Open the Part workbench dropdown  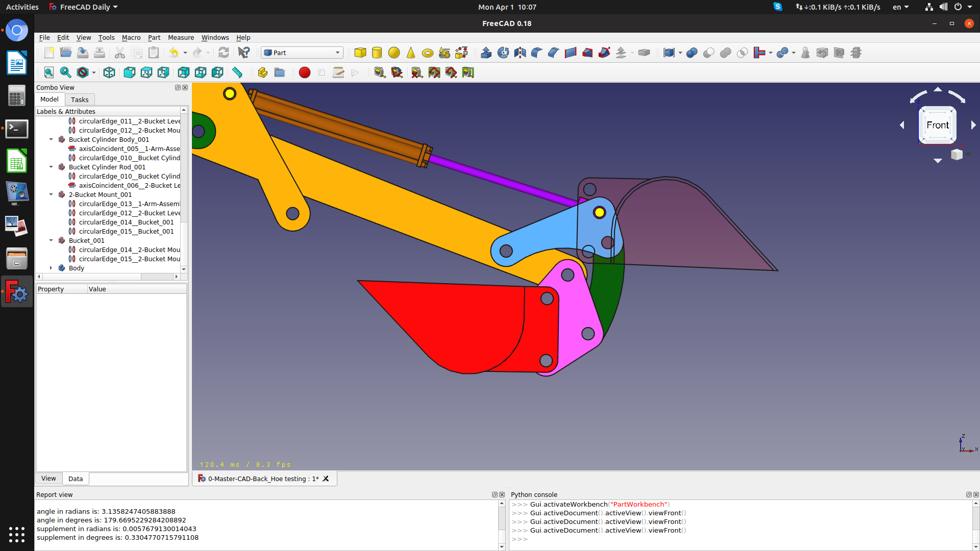click(x=302, y=53)
